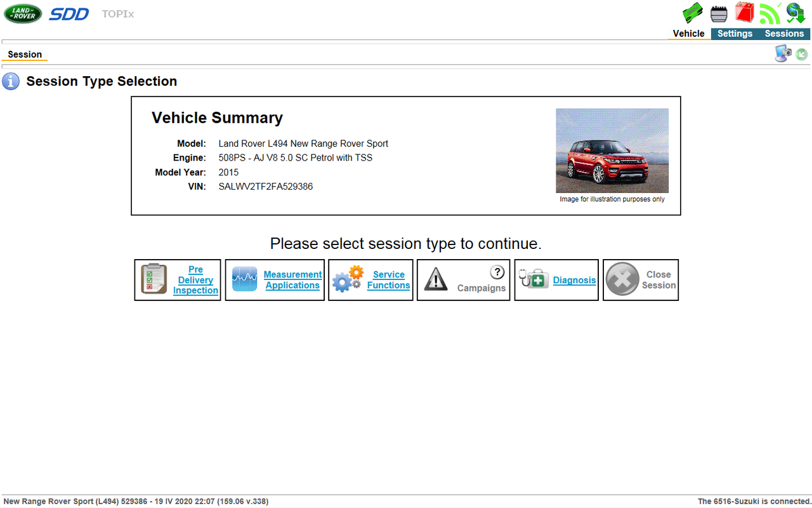Screen dimensions: 812x508
Task: Open the Pre Delivery Inspection link
Action: (195, 280)
